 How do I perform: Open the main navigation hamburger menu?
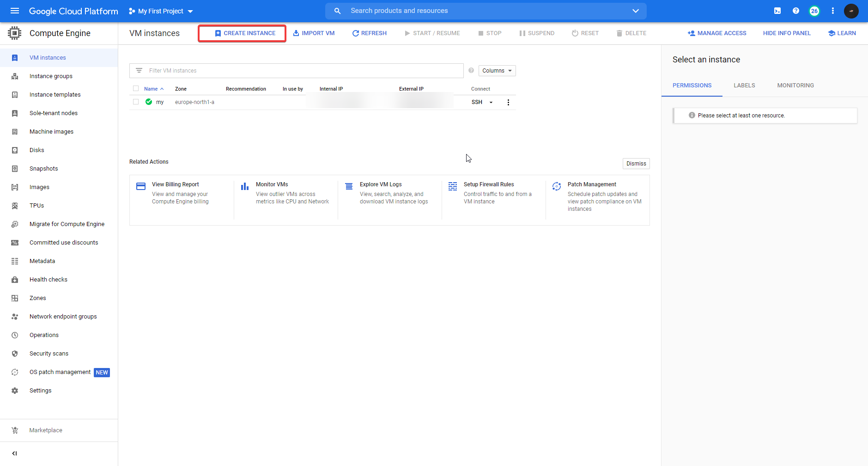pos(15,11)
